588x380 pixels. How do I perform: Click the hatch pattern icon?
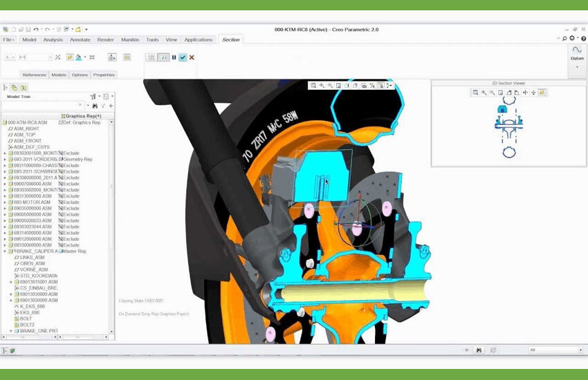click(92, 57)
